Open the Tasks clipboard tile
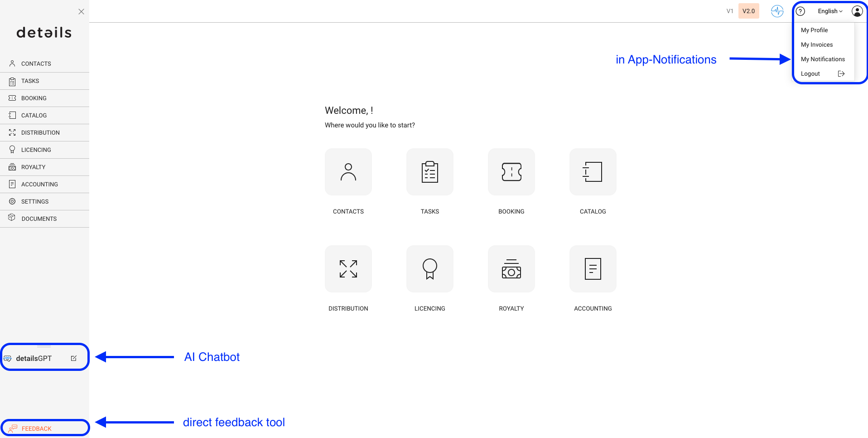868x438 pixels. pyautogui.click(x=430, y=172)
